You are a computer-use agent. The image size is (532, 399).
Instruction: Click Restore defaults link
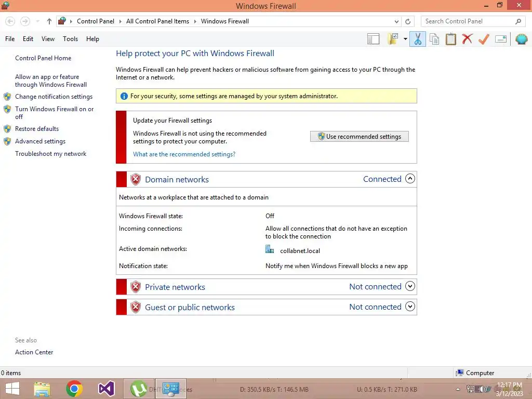(x=37, y=129)
